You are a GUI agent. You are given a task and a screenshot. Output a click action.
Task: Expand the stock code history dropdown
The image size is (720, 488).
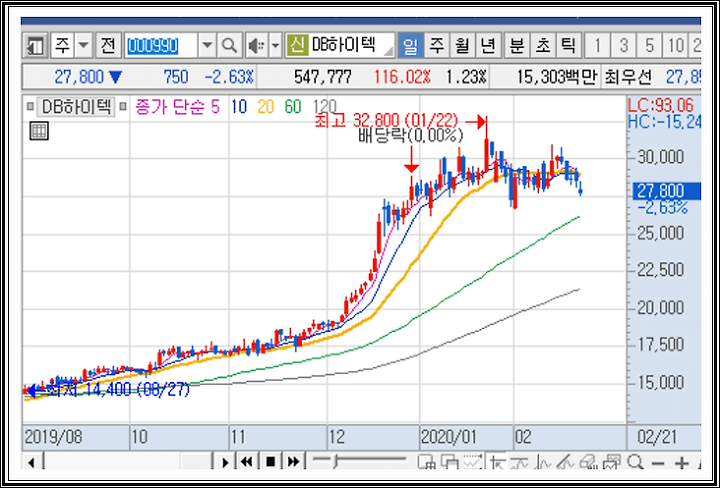(208, 45)
